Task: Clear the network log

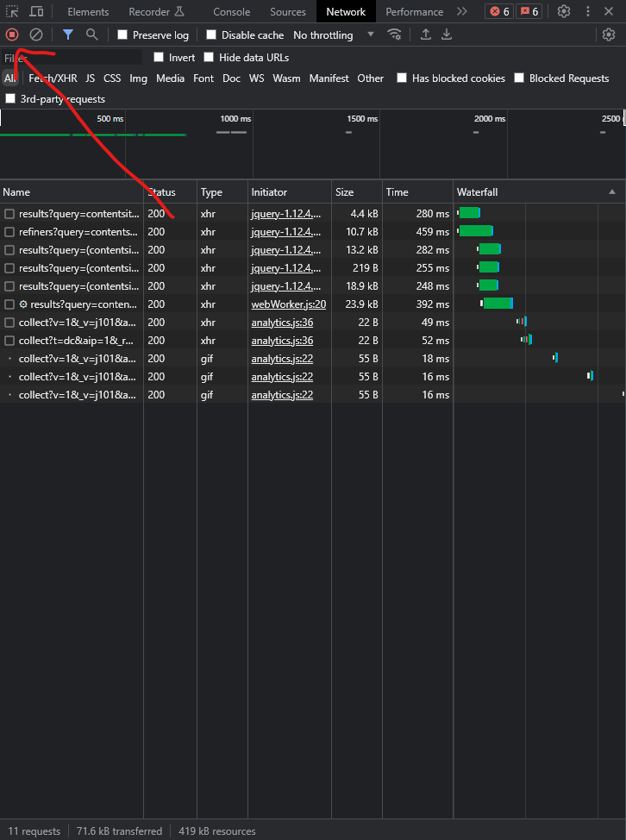Action: 36,34
